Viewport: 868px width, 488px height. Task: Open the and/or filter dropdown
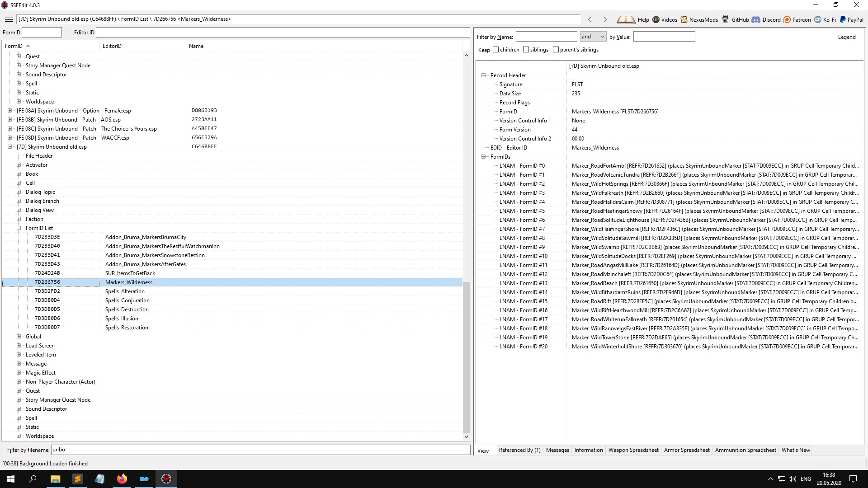[x=593, y=37]
